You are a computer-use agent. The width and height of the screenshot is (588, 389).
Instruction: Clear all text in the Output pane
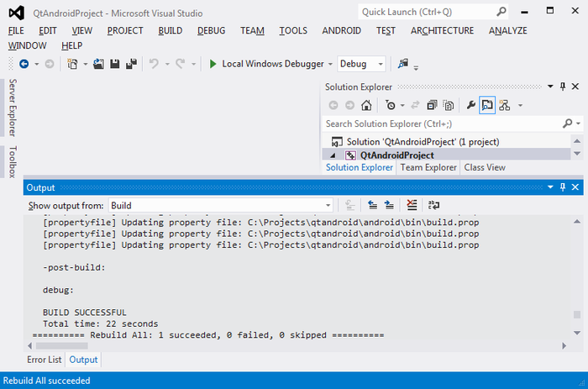[412, 205]
